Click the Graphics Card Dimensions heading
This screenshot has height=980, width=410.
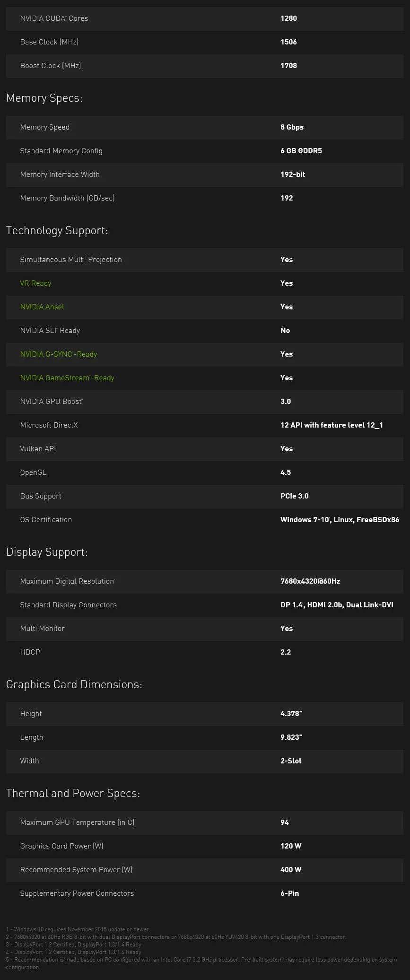pyautogui.click(x=74, y=685)
